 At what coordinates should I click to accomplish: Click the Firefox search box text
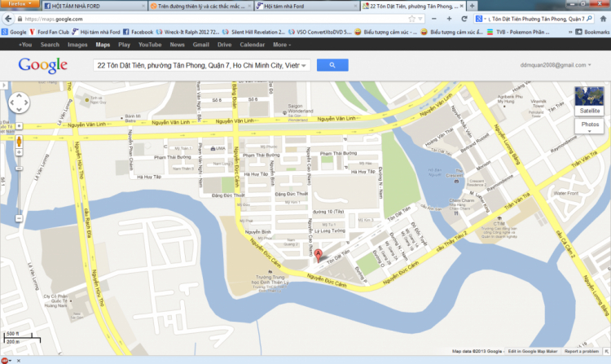pos(538,19)
